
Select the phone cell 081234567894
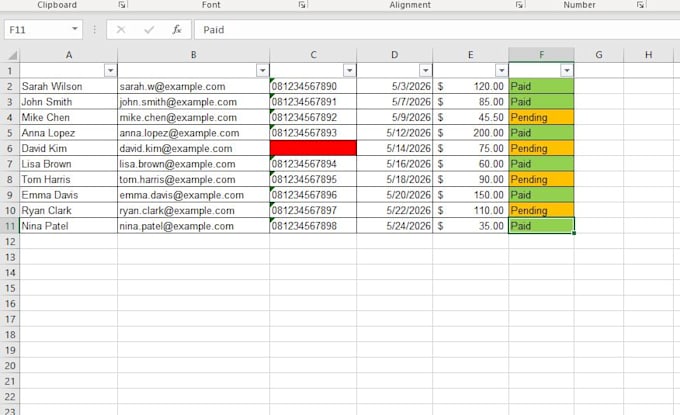[313, 164]
